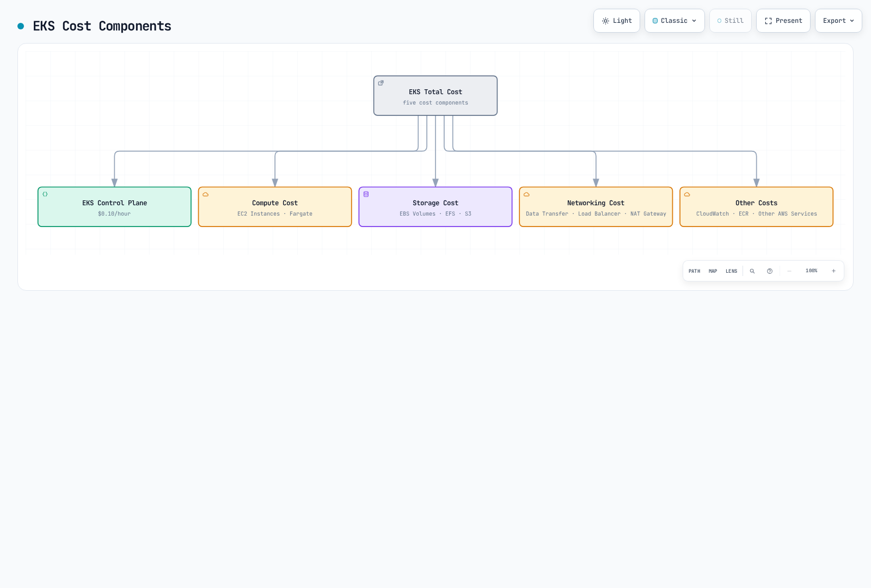Click the link icon on EKS Total Cost

(x=381, y=83)
